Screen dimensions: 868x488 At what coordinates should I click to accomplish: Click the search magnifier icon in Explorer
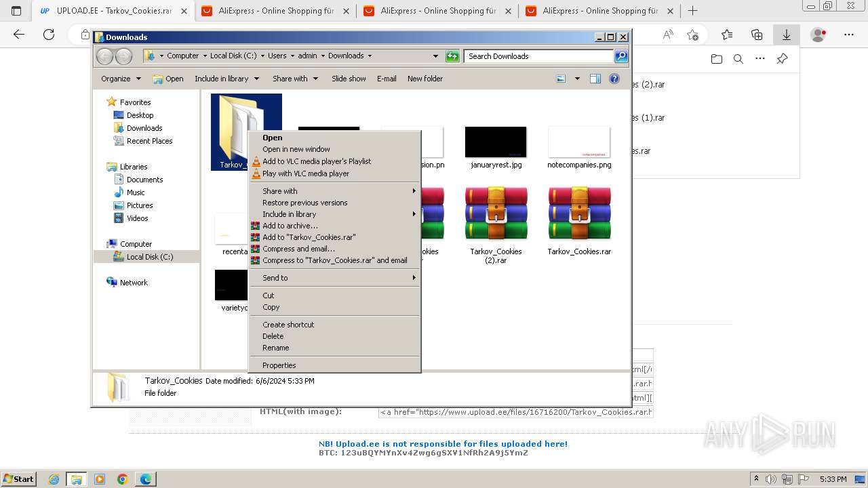(x=621, y=56)
